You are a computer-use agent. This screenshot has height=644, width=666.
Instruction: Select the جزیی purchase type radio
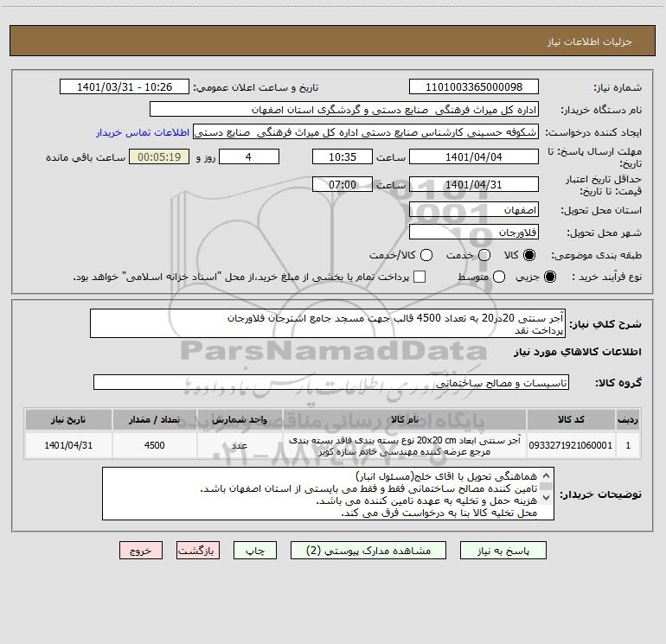(x=549, y=277)
